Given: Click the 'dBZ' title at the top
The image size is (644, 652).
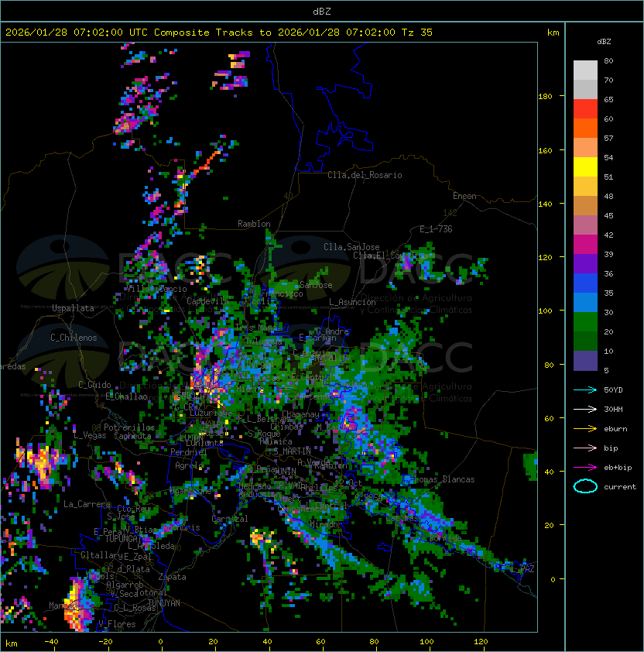Looking at the screenshot, I should (322, 11).
